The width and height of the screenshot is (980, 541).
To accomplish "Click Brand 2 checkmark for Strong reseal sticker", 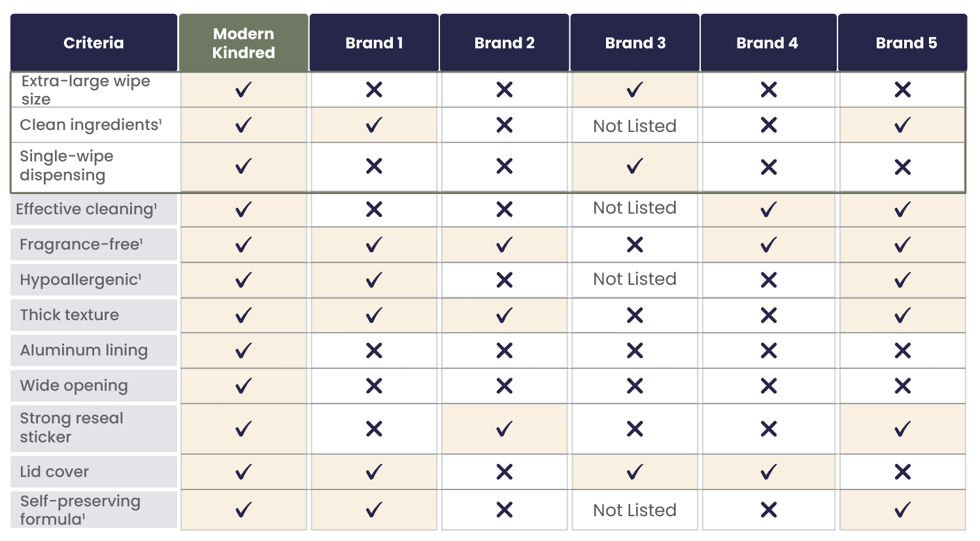I will 504,429.
